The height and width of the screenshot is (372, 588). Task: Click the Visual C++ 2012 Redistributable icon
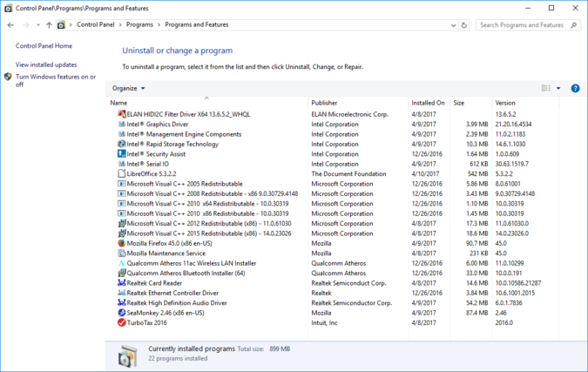[x=121, y=224]
